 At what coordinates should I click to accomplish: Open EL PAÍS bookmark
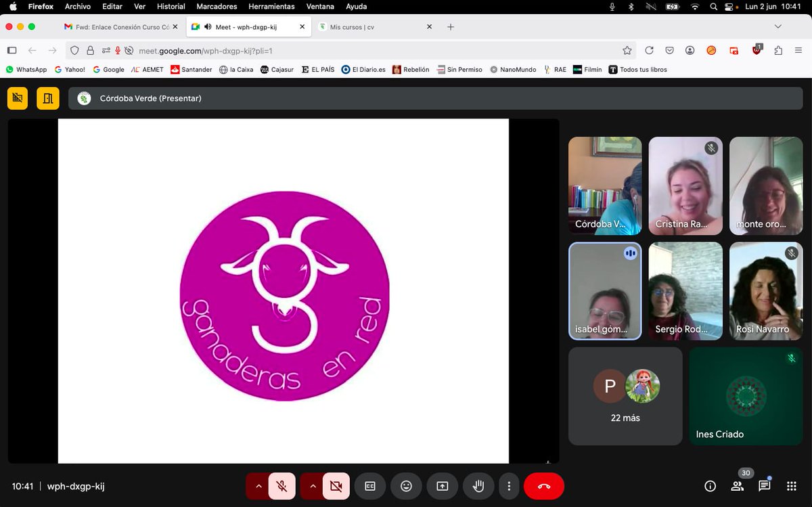point(318,69)
